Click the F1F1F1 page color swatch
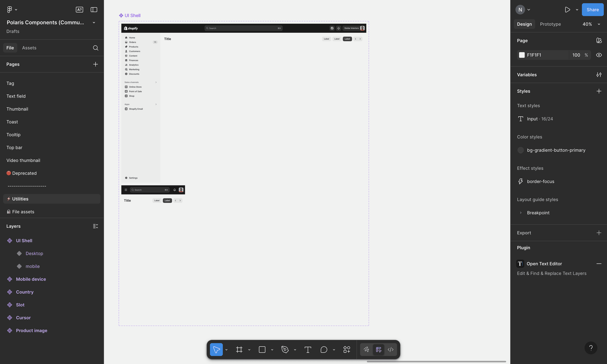 pos(522,55)
